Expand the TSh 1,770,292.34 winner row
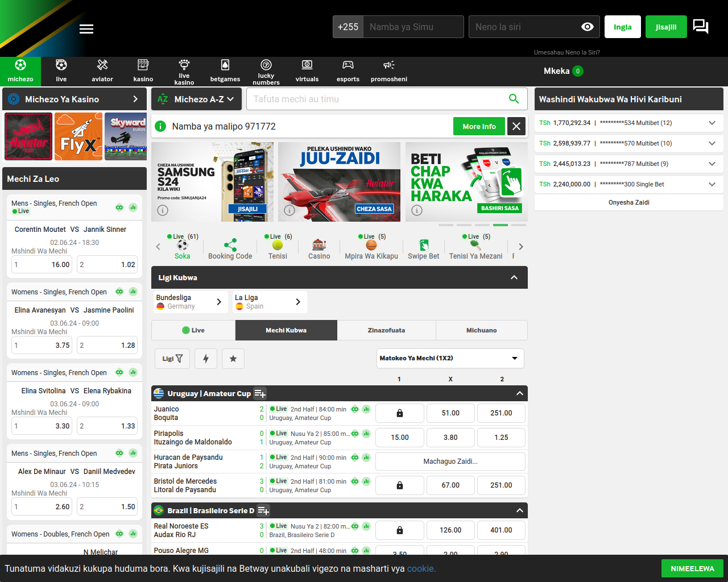Image resolution: width=728 pixels, height=582 pixels. tap(712, 123)
